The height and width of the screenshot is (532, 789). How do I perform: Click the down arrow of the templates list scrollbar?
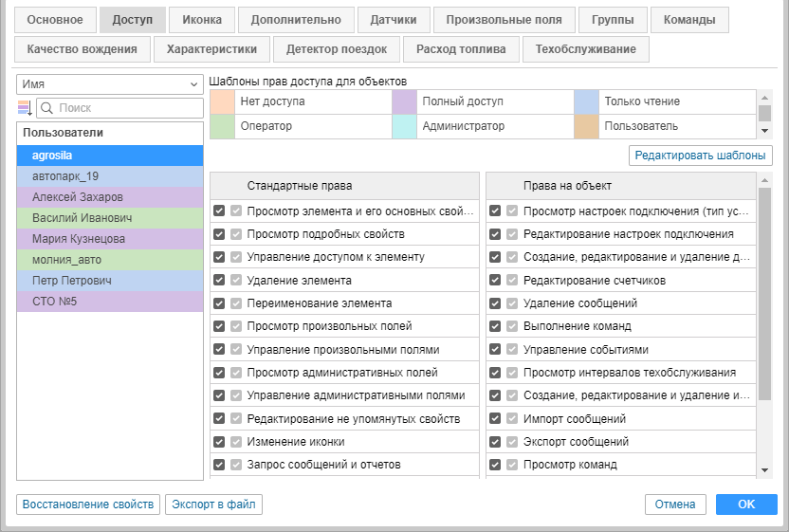point(764,130)
